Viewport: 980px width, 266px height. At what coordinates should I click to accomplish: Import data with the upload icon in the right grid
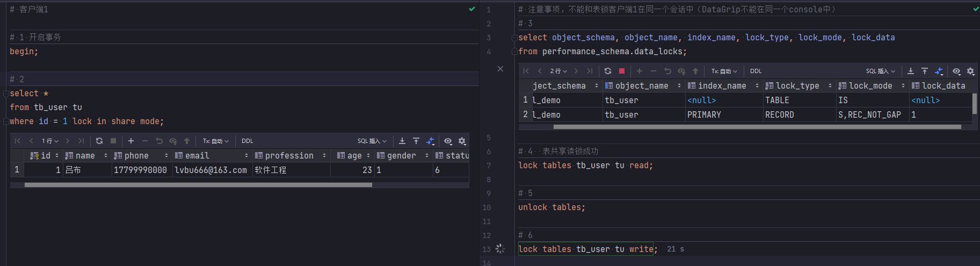(x=925, y=71)
